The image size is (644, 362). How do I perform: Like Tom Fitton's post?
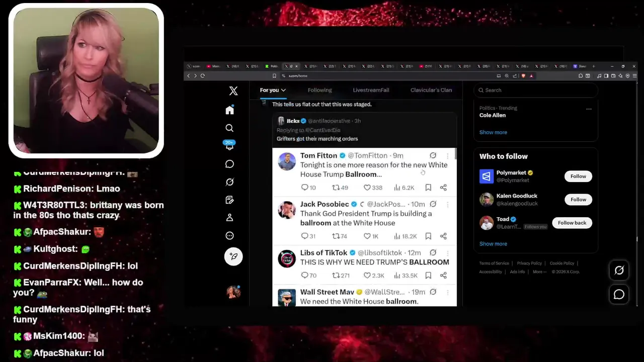point(373,188)
